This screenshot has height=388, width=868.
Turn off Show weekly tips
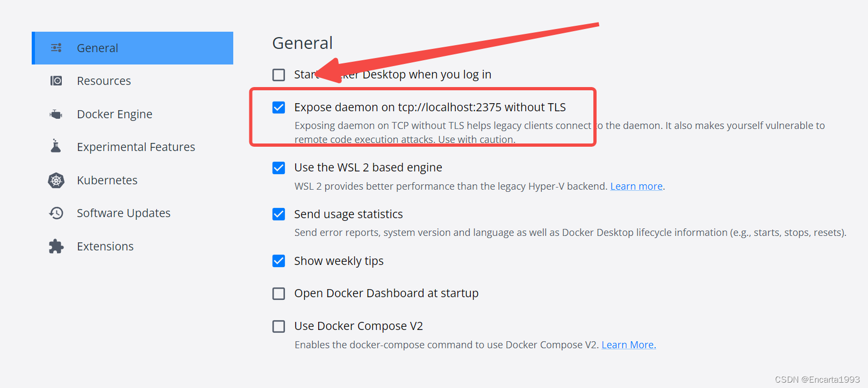[x=278, y=261]
